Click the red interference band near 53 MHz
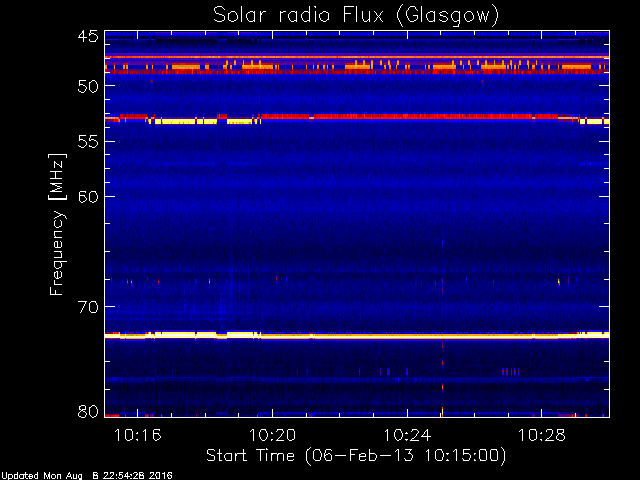Image resolution: width=640 pixels, height=480 pixels. (357, 117)
